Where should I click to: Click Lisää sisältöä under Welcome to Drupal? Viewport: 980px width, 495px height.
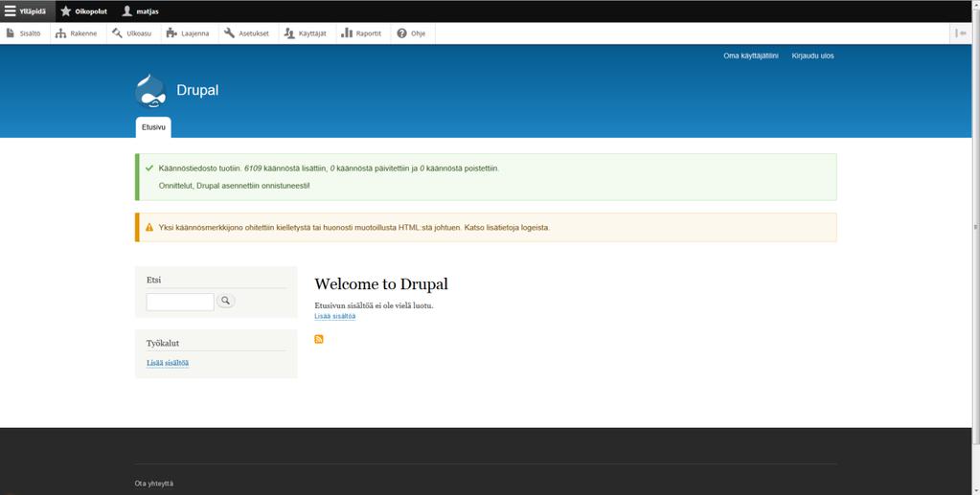[335, 316]
